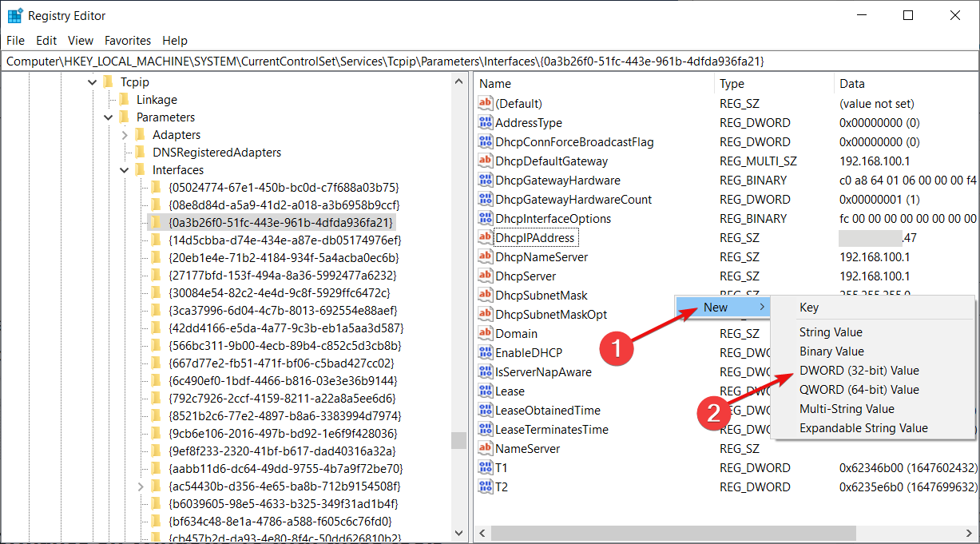Select the {566bc311-9b00-4ecb-89b4-c852c5d3cb8b} key
The image size is (980, 544).
(285, 345)
